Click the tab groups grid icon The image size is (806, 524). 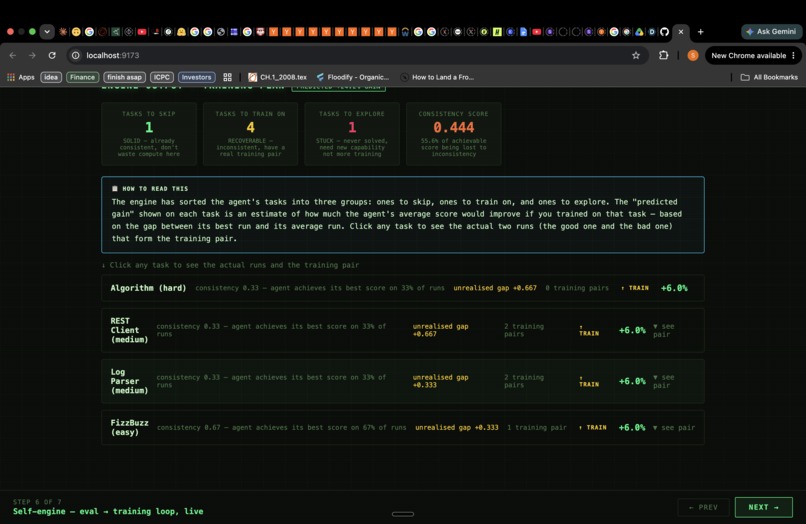point(227,77)
